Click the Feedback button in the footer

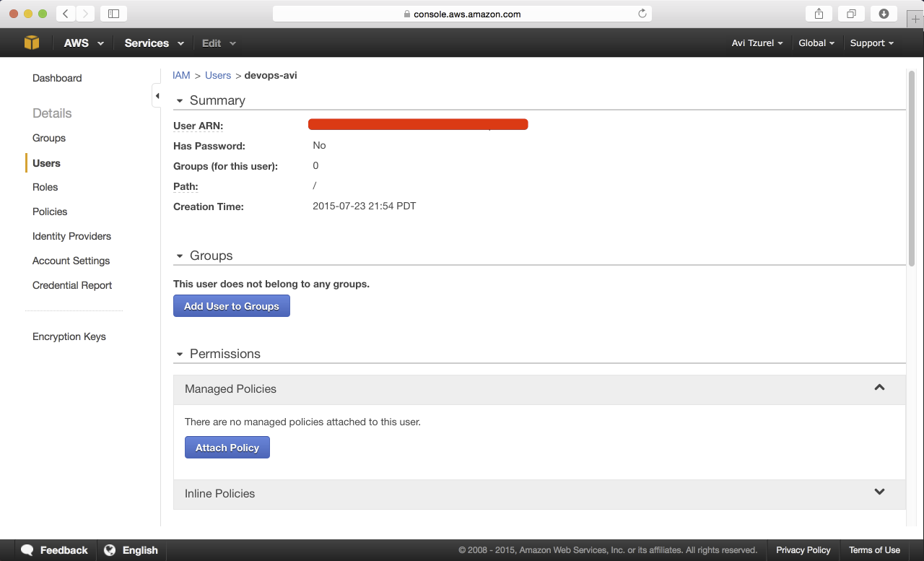coord(55,550)
